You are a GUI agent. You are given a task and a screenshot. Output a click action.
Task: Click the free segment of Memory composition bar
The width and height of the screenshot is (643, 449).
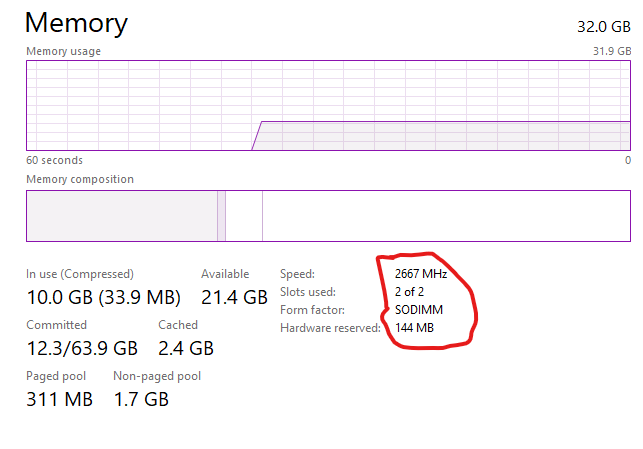445,215
